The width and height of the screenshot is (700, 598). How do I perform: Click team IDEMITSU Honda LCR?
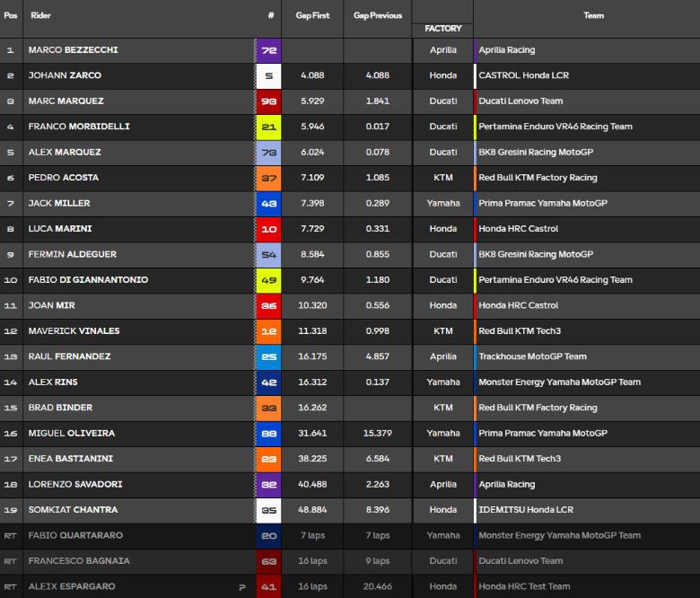(526, 510)
